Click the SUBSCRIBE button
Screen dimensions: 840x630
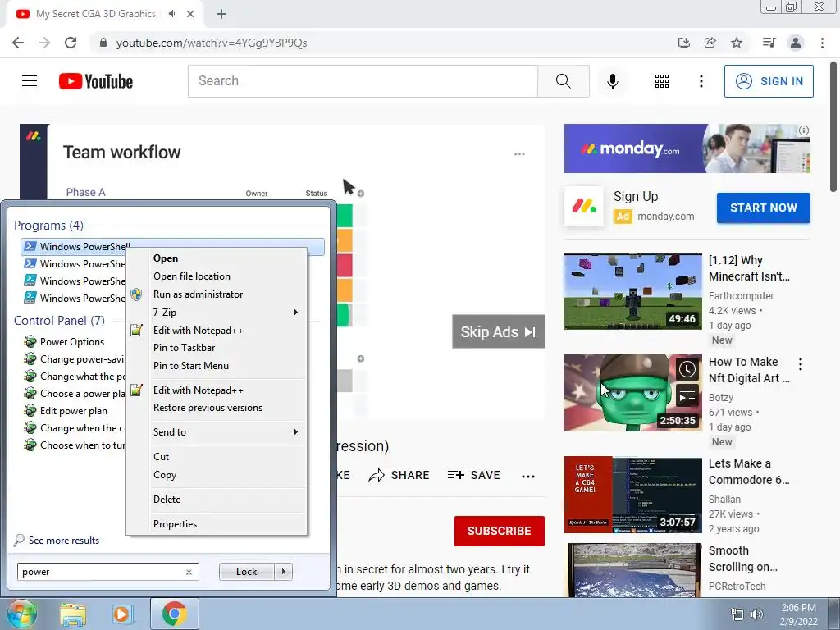(x=500, y=531)
